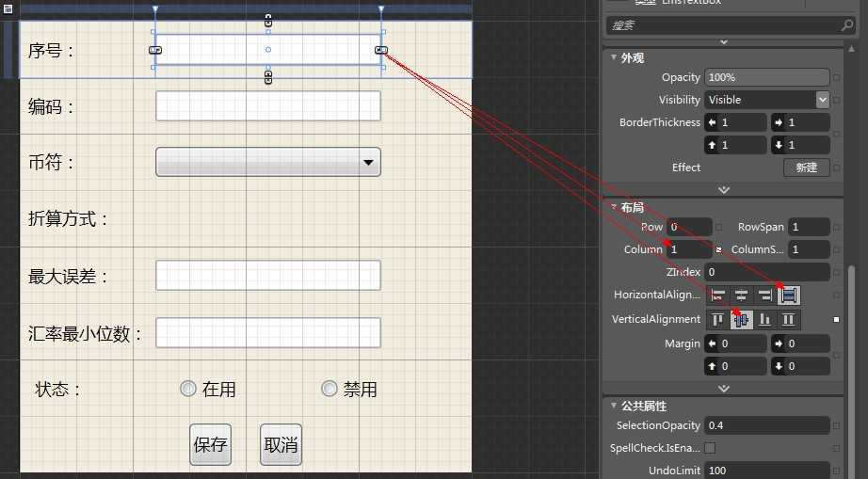Click the UndoLimit value field
The width and height of the screenshot is (868, 479).
(x=766, y=471)
